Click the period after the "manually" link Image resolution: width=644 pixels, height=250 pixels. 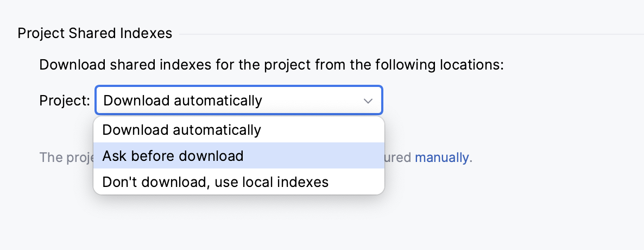(x=471, y=158)
